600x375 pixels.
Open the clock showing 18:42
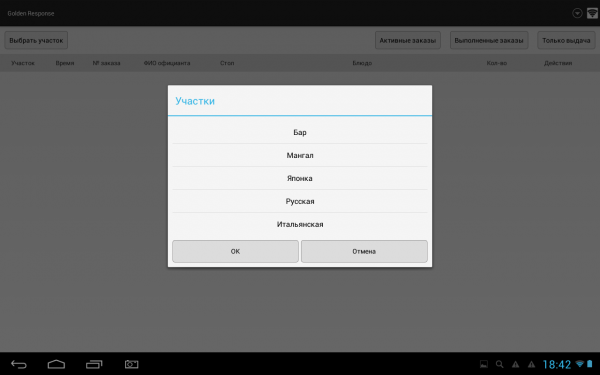tap(557, 364)
